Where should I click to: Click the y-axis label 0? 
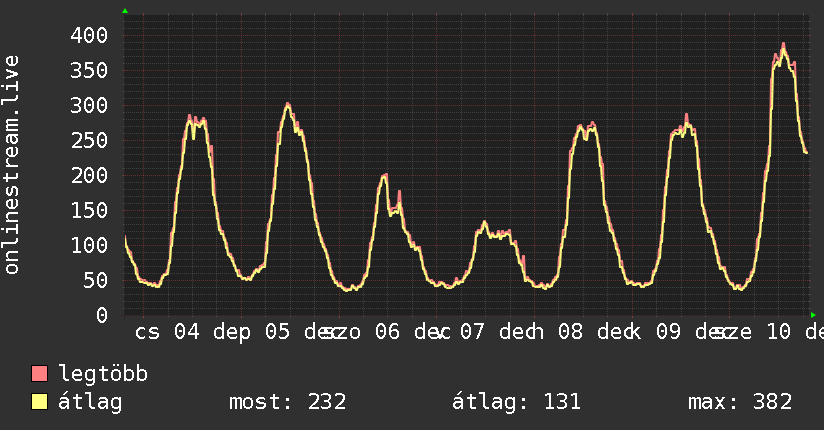point(102,315)
